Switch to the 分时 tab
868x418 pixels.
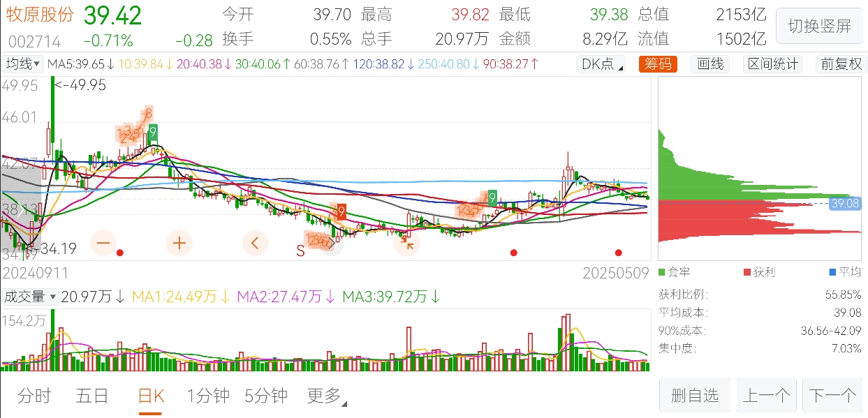coord(34,396)
